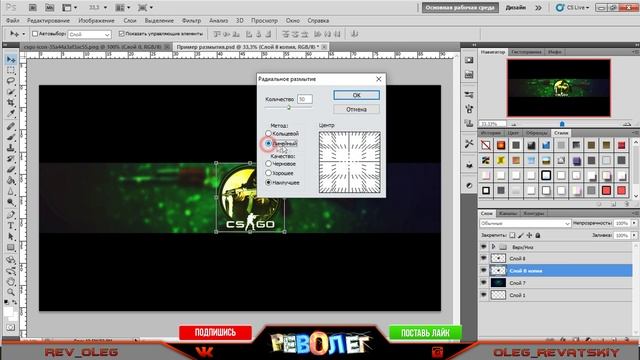This screenshot has height=360, width=640.
Task: Select the Pen tool
Action: click(11, 215)
